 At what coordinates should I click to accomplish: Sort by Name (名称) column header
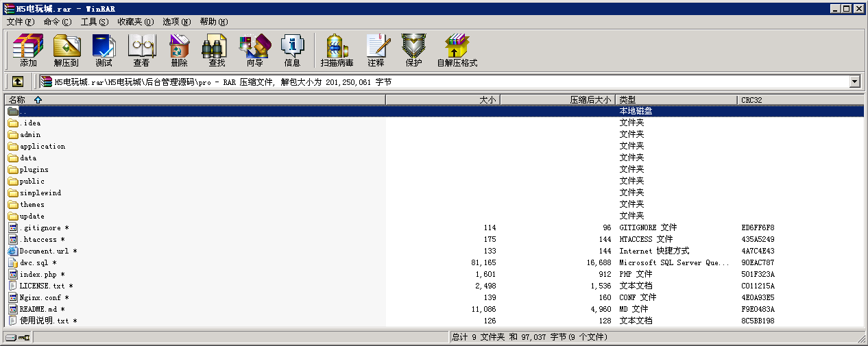(195, 100)
